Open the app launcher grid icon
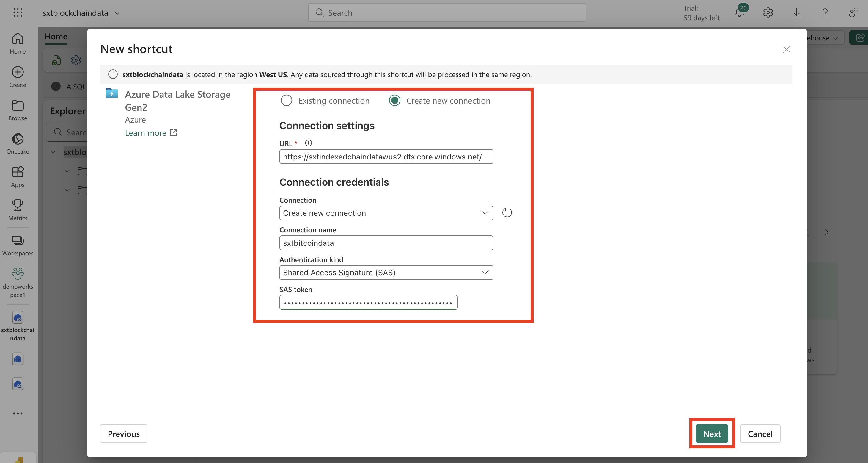 [18, 13]
